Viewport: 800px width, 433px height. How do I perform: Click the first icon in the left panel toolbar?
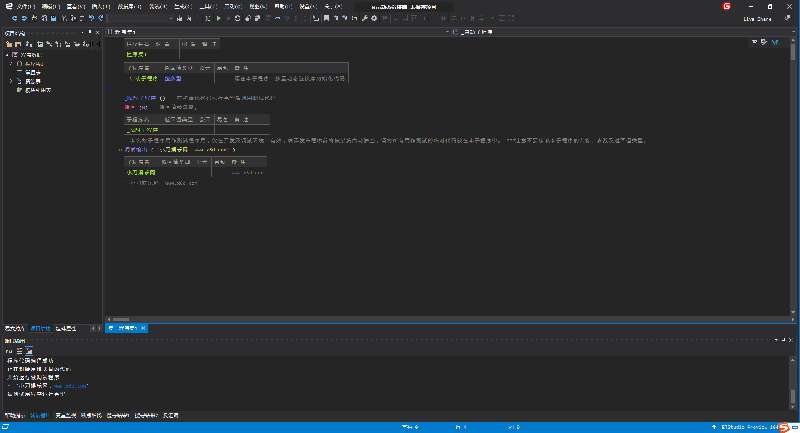[x=8, y=45]
